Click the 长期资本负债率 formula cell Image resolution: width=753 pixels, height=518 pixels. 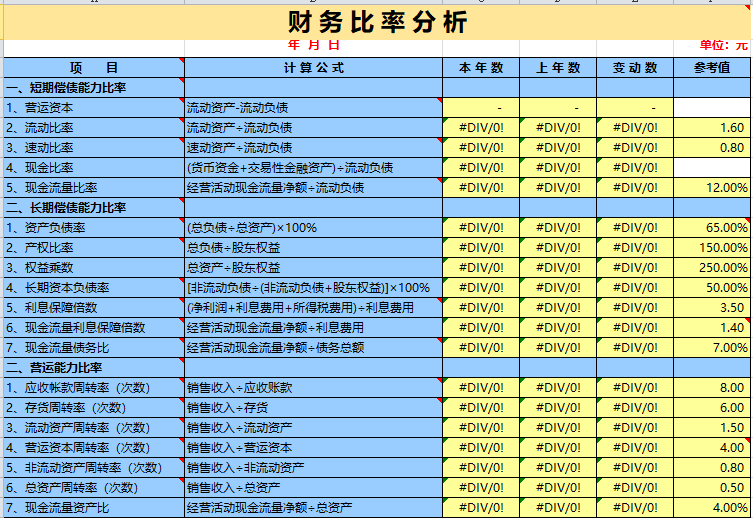[x=313, y=288]
